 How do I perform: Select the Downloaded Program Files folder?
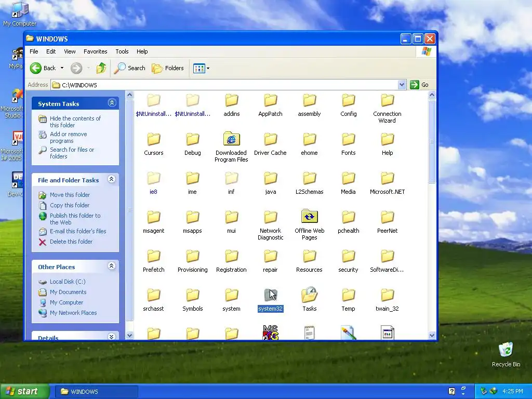coord(231,147)
